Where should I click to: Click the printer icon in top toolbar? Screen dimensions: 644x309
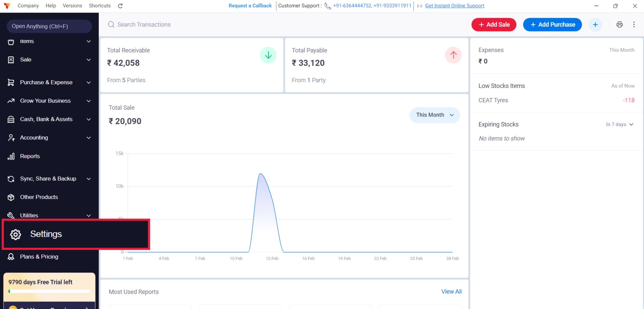[619, 24]
